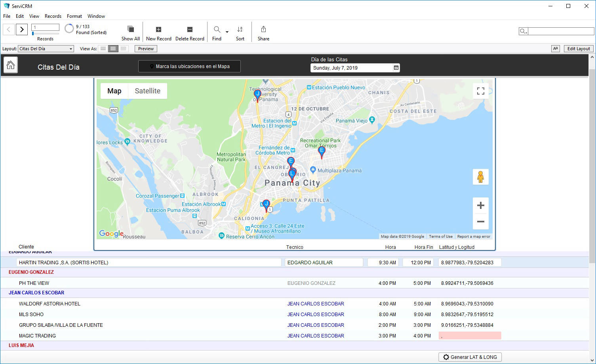596x364 pixels.
Task: Click the 12:00 PM Hora Fin field
Action: pyautogui.click(x=419, y=262)
